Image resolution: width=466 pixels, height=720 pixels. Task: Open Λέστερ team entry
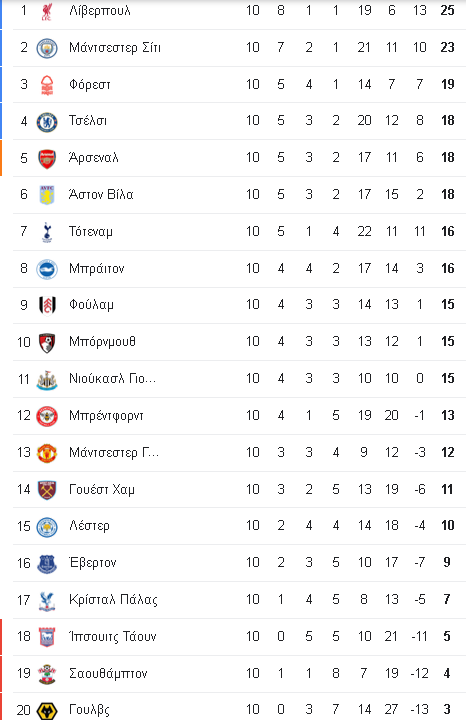pos(89,526)
